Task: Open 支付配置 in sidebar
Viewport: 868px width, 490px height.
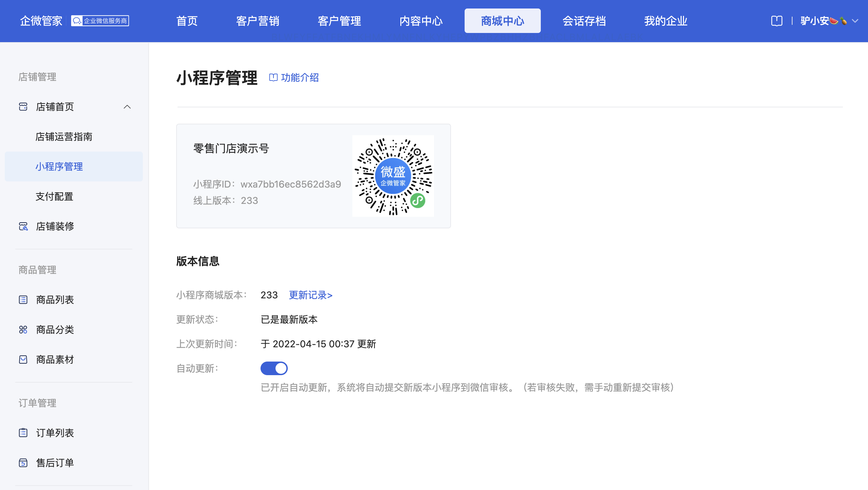Action: pyautogui.click(x=54, y=196)
